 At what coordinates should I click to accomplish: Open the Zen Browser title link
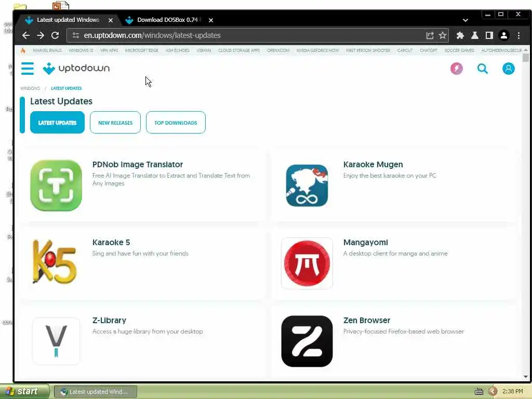click(x=366, y=320)
